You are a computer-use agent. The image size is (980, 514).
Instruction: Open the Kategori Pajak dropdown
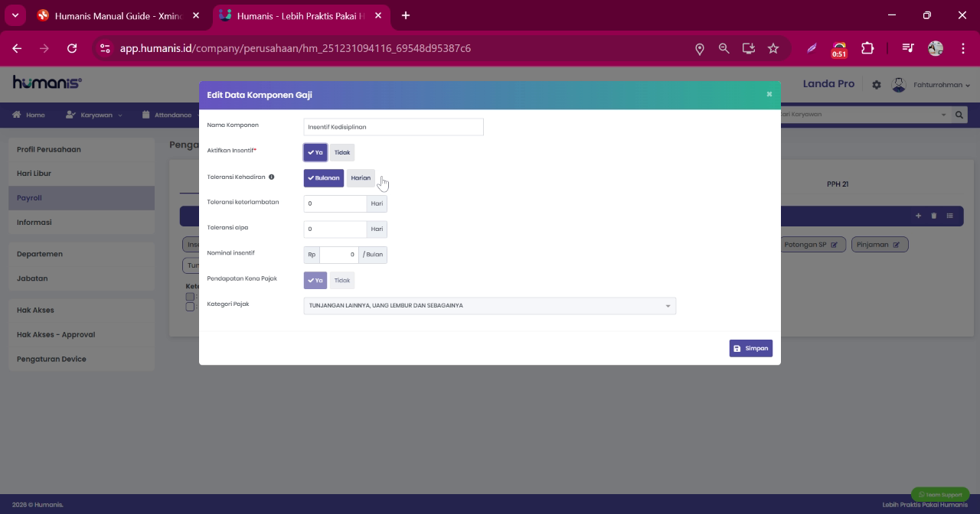(490, 306)
